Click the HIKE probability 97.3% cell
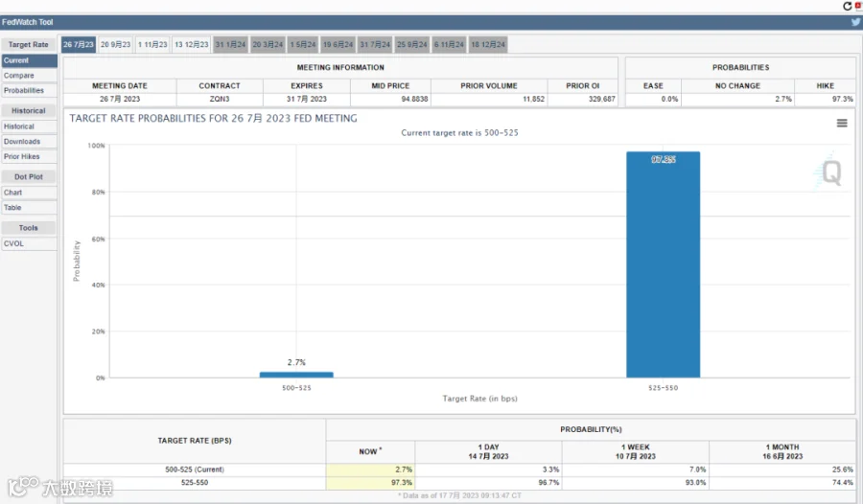 825,99
